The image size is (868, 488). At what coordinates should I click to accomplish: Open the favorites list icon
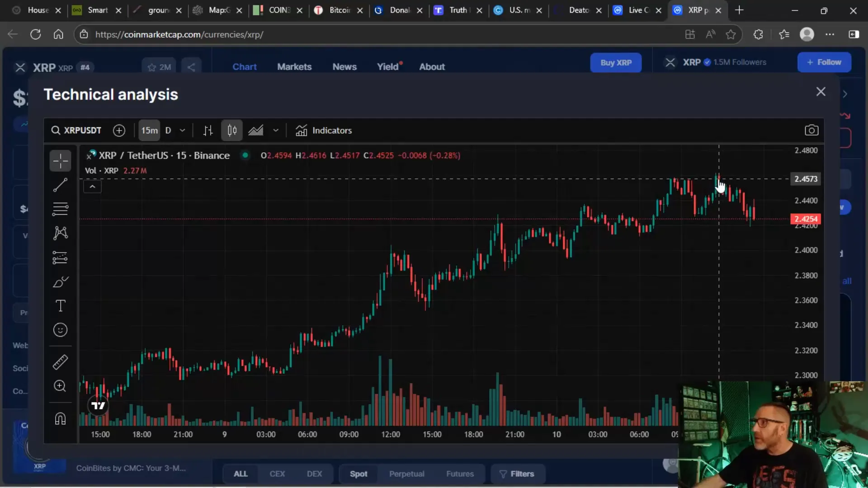pos(784,34)
